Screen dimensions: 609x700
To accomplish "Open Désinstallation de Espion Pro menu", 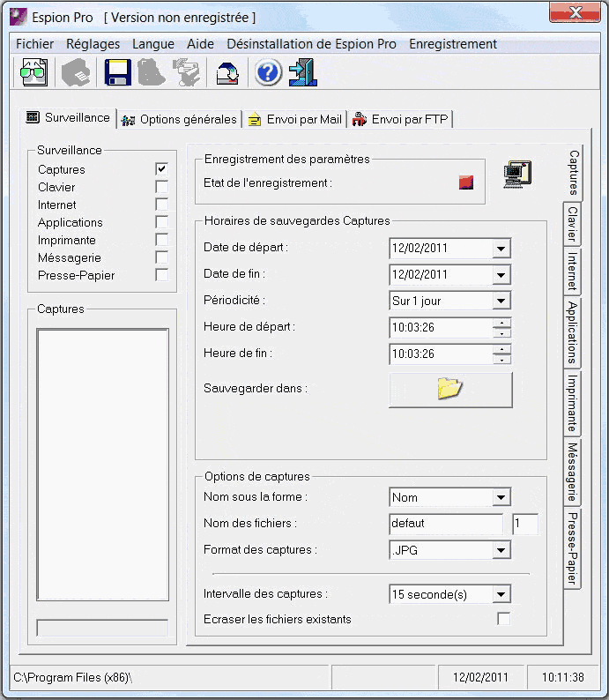I will coord(311,44).
